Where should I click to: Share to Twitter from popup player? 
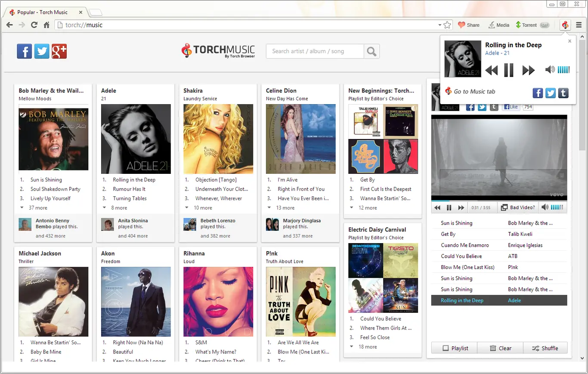tap(551, 93)
